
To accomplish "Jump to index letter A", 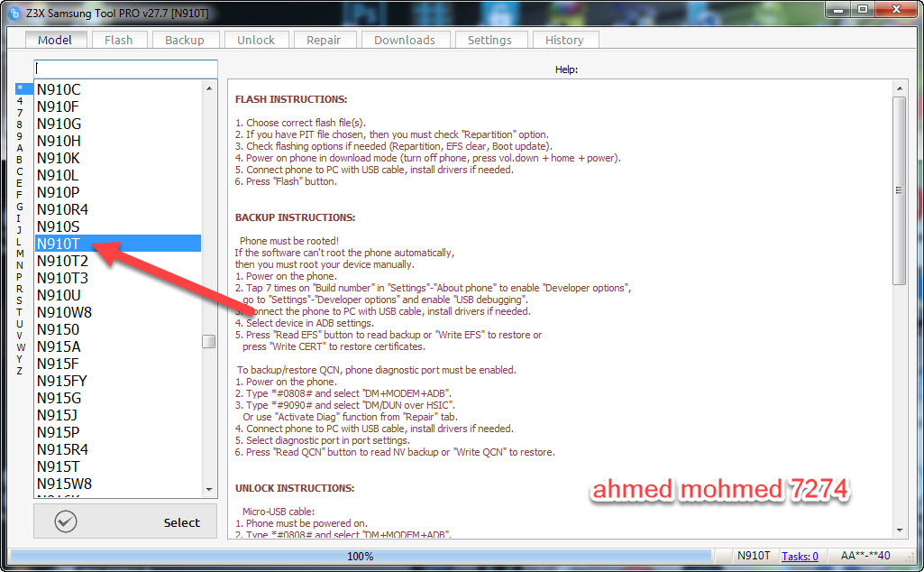I will (x=20, y=148).
